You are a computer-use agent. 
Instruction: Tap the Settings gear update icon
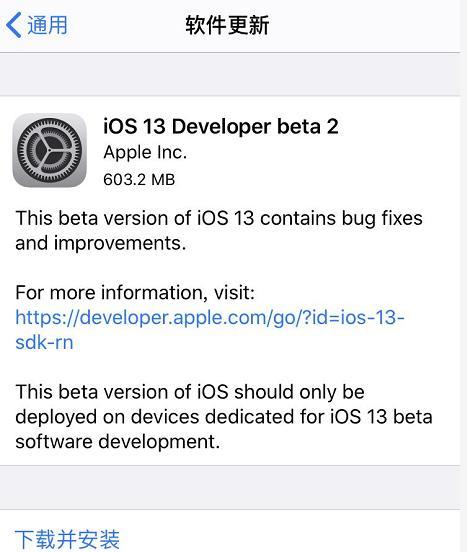coord(49,150)
